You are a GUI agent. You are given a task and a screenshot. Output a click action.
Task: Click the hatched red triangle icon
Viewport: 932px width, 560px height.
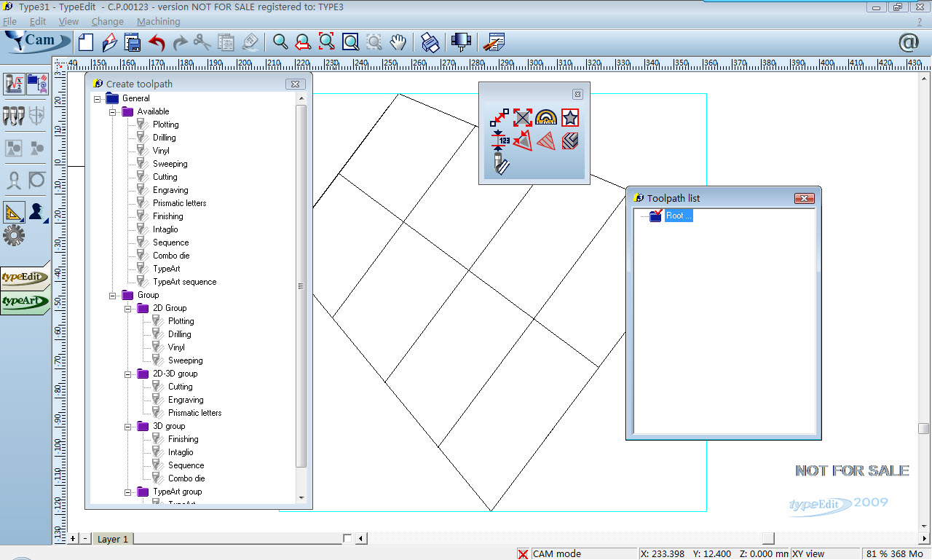tap(546, 141)
